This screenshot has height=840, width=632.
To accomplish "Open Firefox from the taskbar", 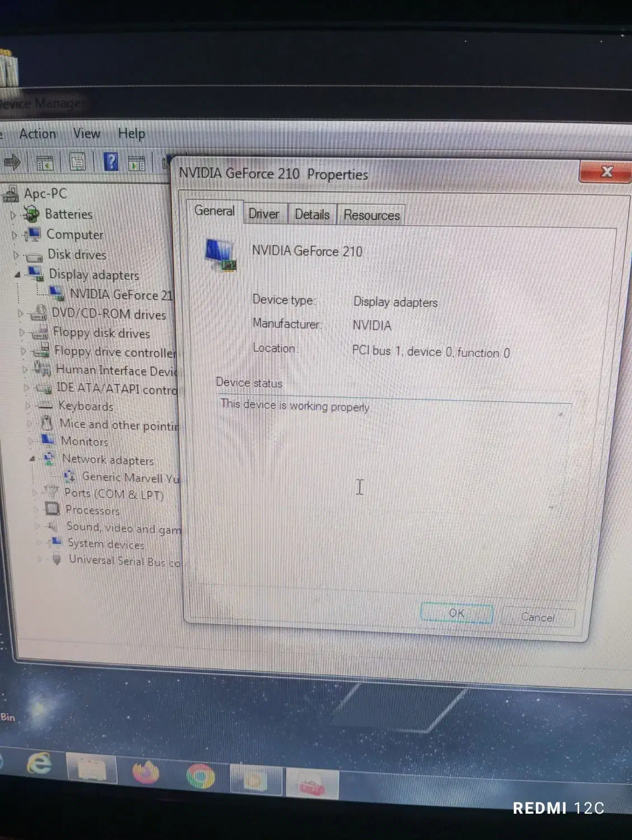I will (x=146, y=774).
